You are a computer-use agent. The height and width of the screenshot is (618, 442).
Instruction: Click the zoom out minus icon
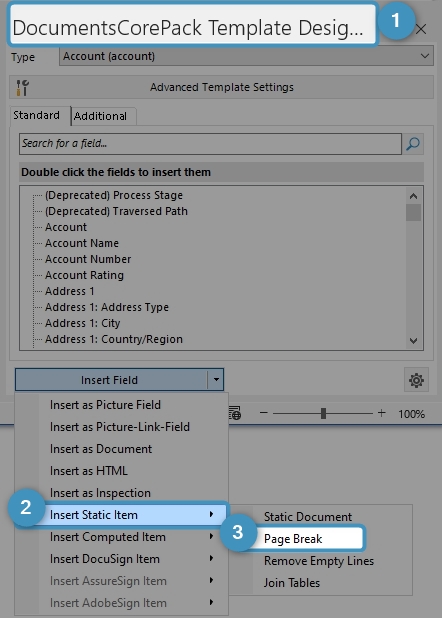tap(264, 413)
